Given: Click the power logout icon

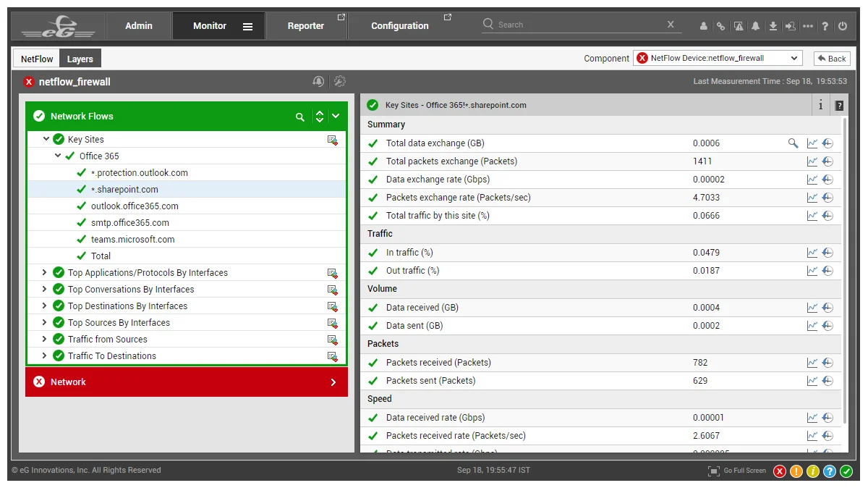Looking at the screenshot, I should (843, 26).
